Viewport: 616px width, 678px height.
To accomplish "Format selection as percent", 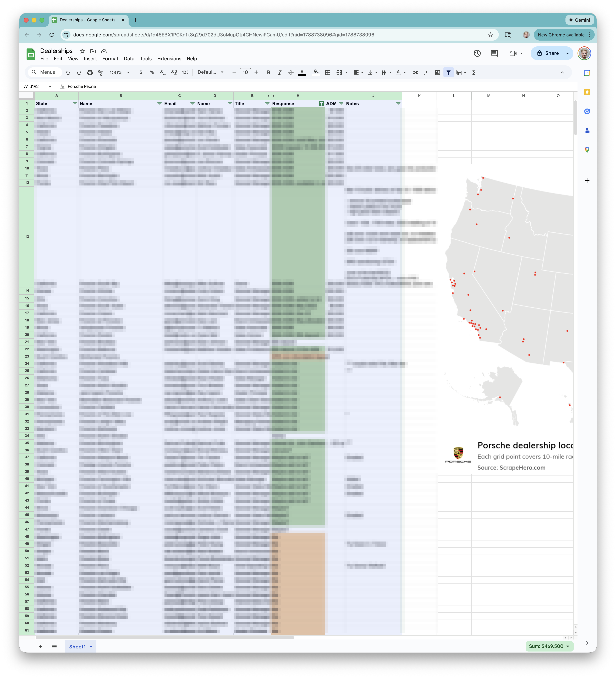I will (152, 72).
